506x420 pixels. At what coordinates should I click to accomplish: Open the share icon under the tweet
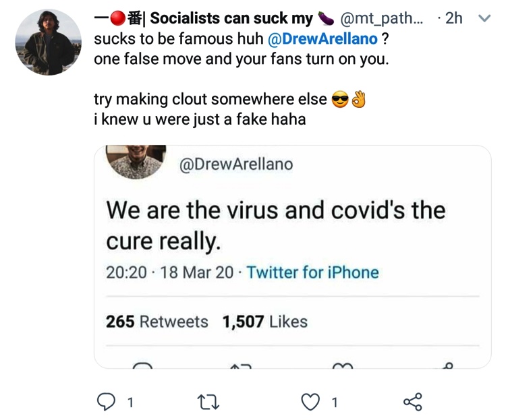pos(412,402)
